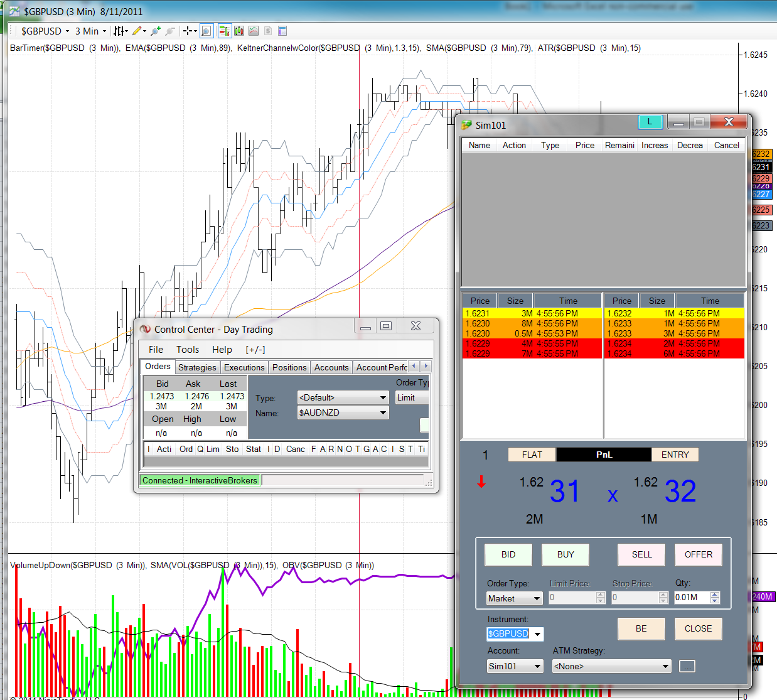777x700 pixels.
Task: Open the Tools menu
Action: [x=188, y=350]
